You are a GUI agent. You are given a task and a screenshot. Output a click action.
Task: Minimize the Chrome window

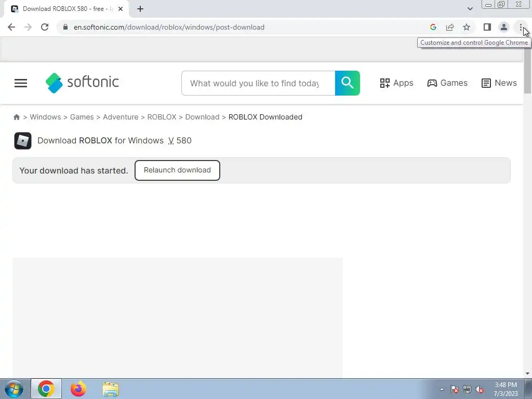(x=488, y=5)
